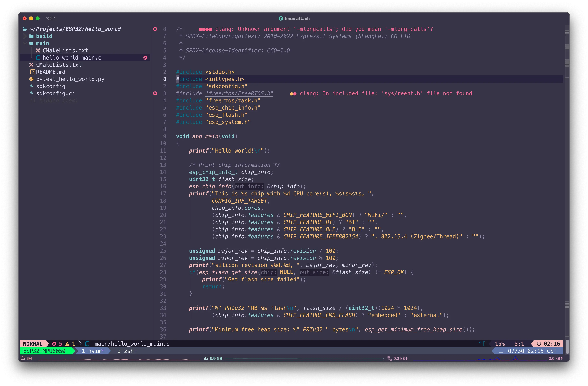
Task: Click the error marker on line 3 gutter
Action: [155, 93]
